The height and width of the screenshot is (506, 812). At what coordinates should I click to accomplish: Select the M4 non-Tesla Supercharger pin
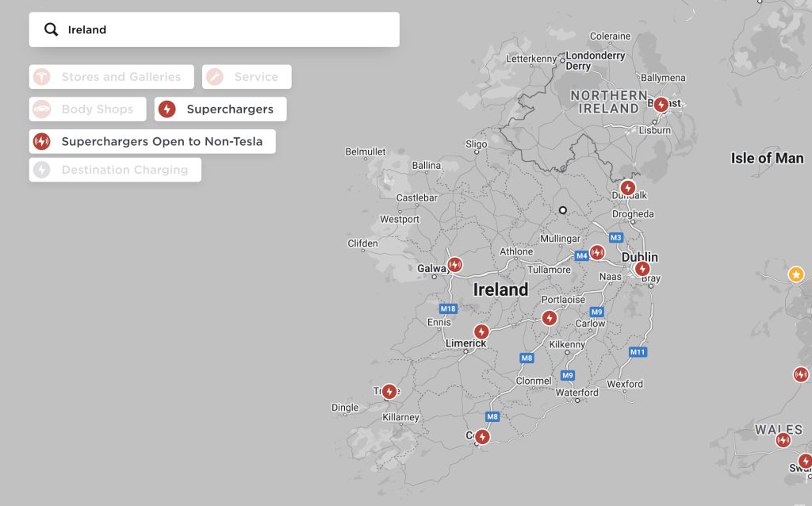[x=597, y=253]
